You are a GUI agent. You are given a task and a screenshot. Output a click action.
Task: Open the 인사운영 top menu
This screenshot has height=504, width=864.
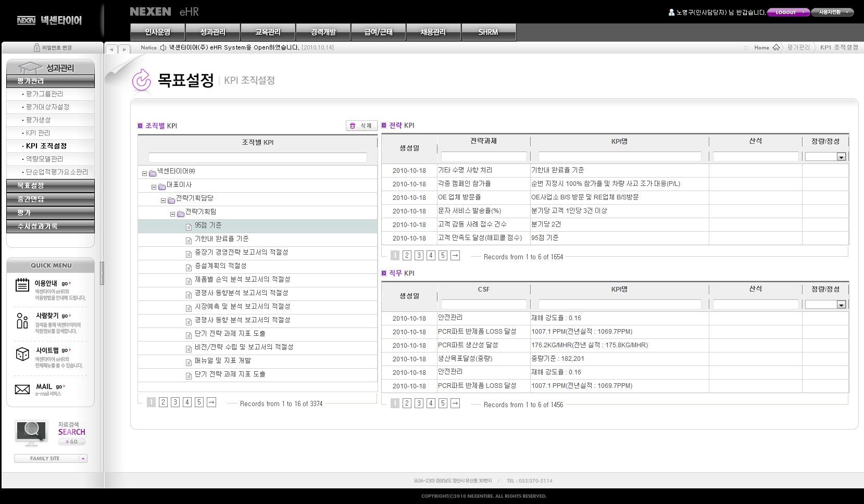158,32
